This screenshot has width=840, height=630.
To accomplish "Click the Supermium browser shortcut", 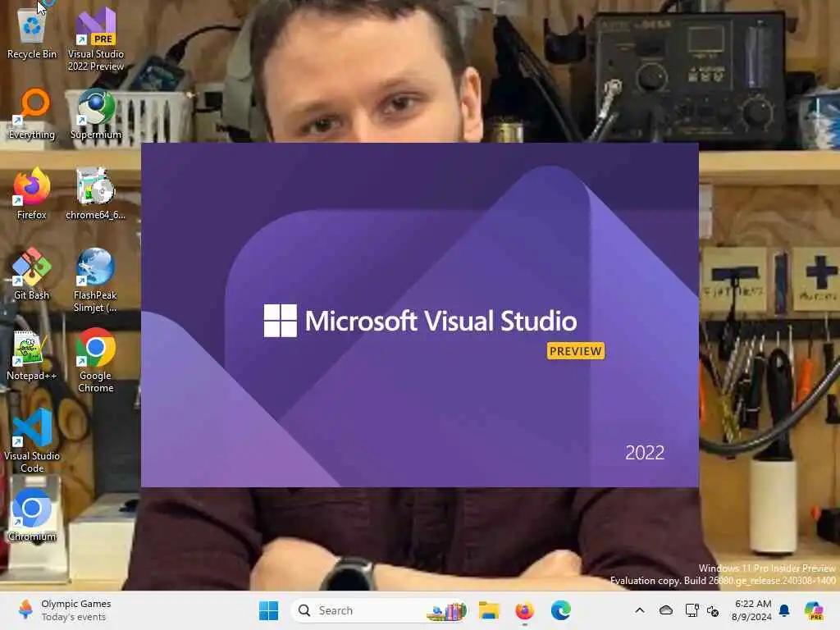I will [x=96, y=113].
